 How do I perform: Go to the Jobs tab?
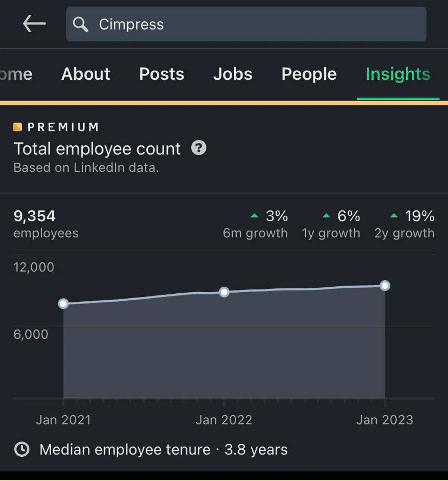pyautogui.click(x=233, y=74)
